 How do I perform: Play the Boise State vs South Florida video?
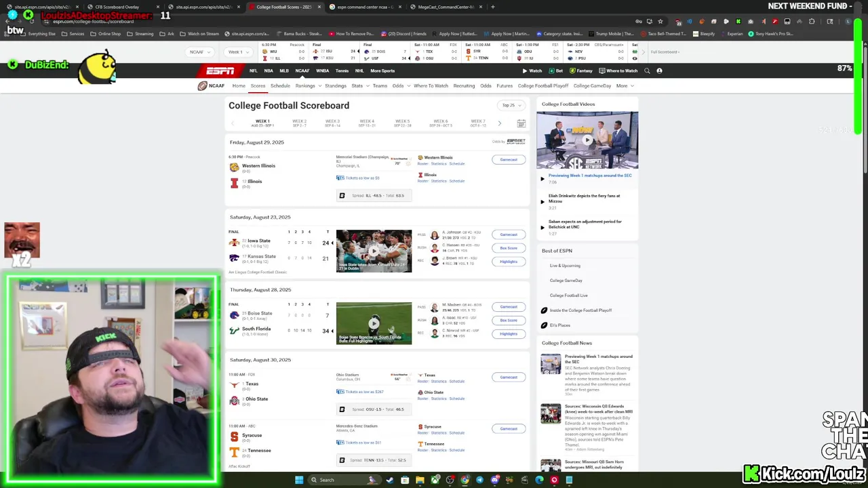coord(374,323)
